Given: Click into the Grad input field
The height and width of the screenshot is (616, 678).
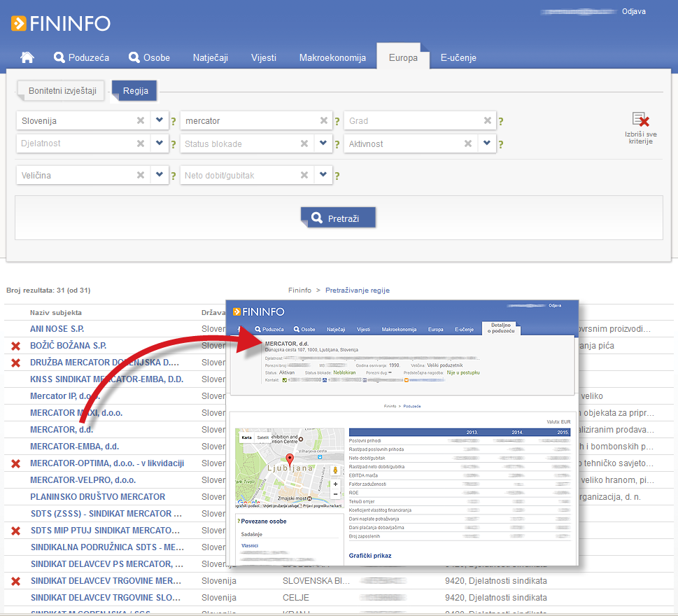Looking at the screenshot, I should tap(413, 120).
